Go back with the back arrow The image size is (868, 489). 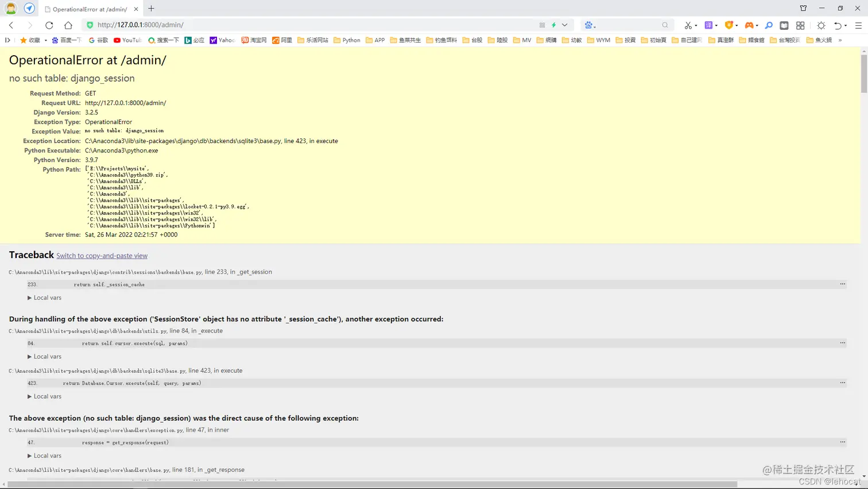point(11,25)
